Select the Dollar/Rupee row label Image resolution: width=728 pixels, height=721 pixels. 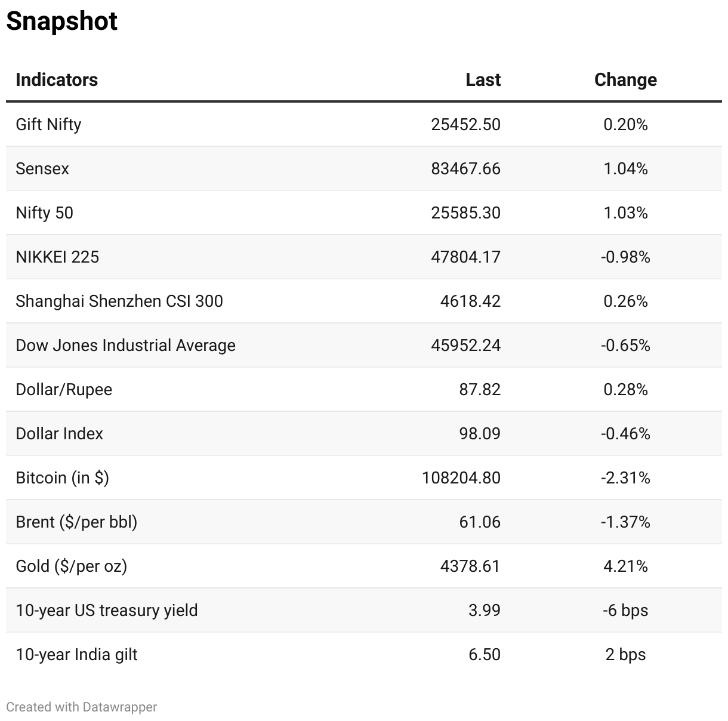pos(64,390)
